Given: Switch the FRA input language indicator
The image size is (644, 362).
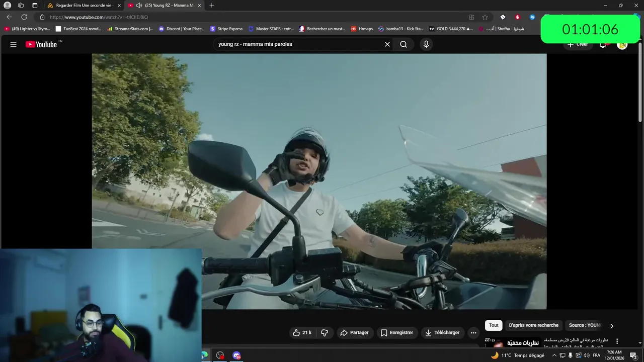Looking at the screenshot, I should [x=596, y=355].
